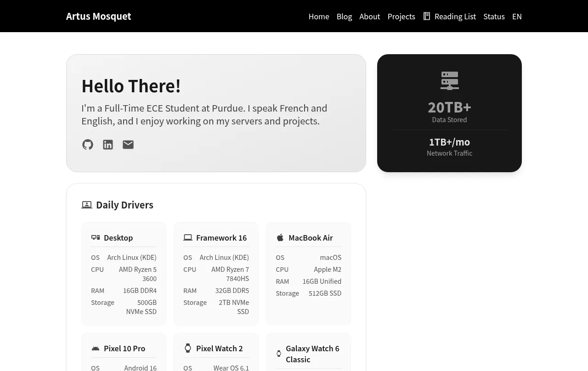This screenshot has height=371, width=588.
Task: Click the Framework 16 laptop icon
Action: click(x=188, y=237)
